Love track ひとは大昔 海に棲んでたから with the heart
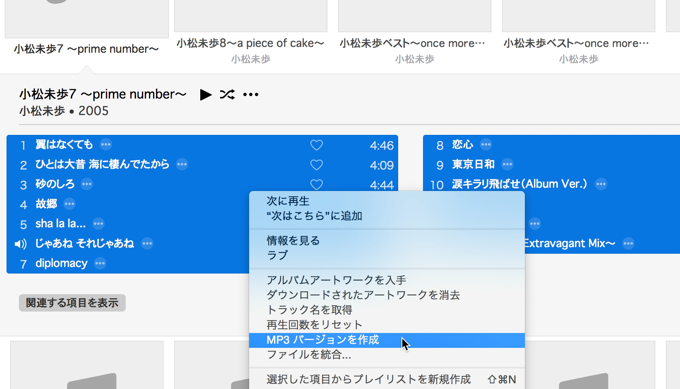This screenshot has width=680, height=389. [x=317, y=165]
